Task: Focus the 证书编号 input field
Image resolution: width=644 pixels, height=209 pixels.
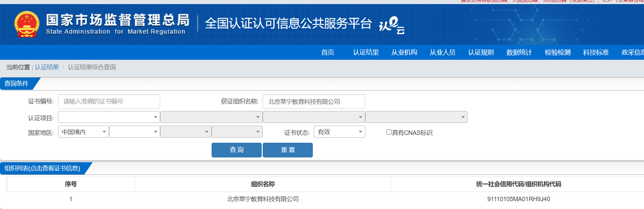Action: pyautogui.click(x=109, y=101)
